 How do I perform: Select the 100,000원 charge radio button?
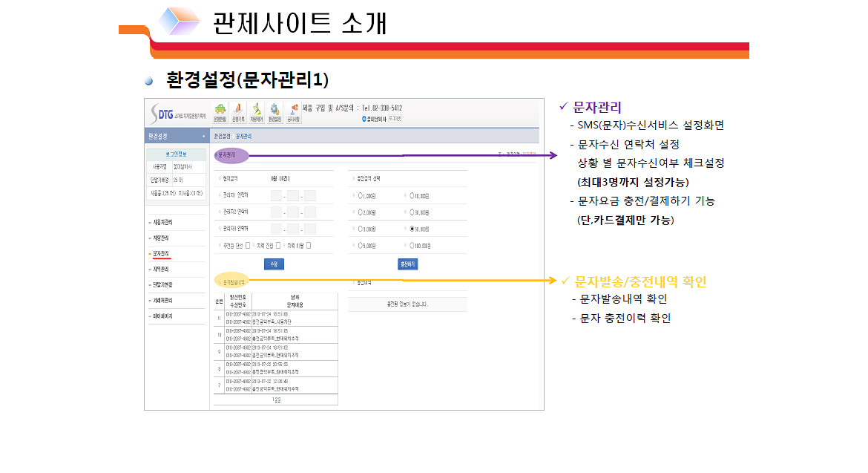[412, 245]
